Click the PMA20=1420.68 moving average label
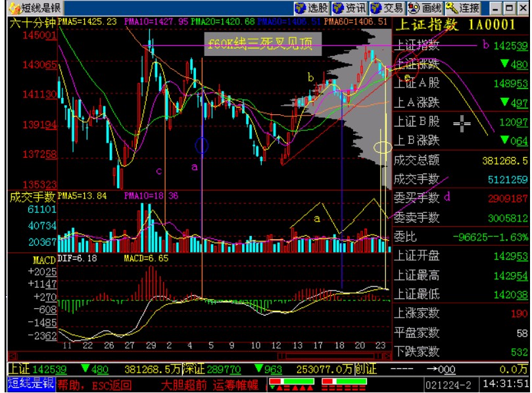 coord(222,22)
